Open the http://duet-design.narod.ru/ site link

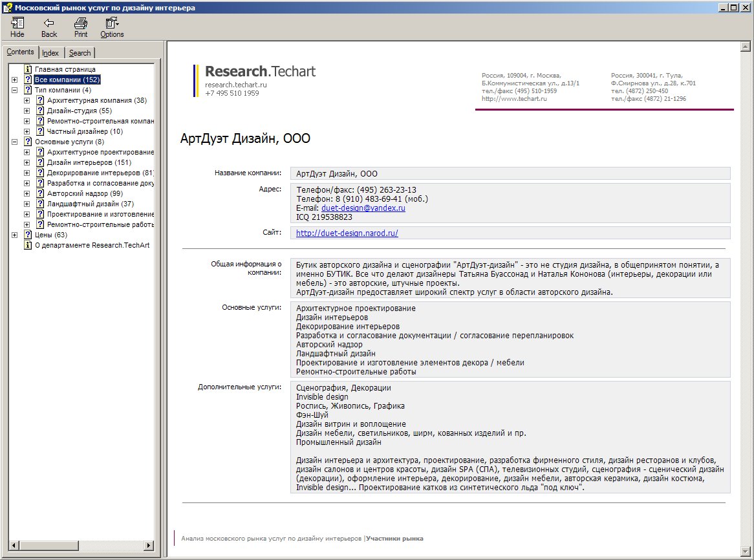click(347, 233)
